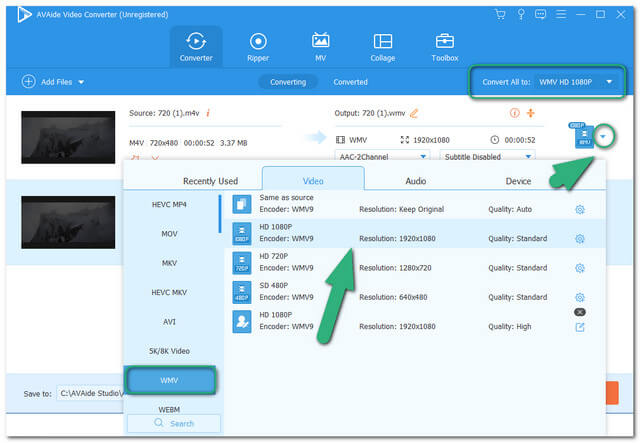Screen dimensions: 640x443
Task: Show source file info icon
Action: pyautogui.click(x=208, y=113)
